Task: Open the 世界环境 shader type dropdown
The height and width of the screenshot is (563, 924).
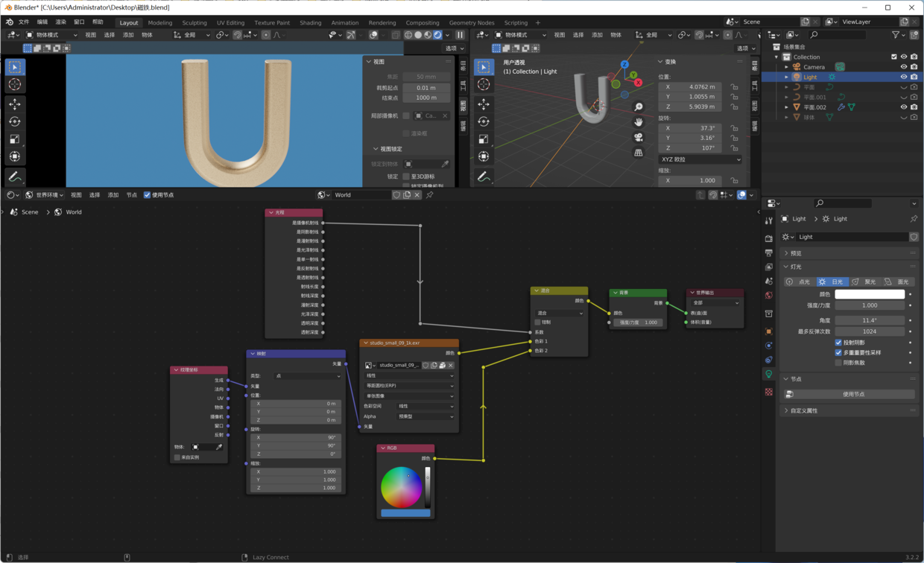Action: click(45, 195)
